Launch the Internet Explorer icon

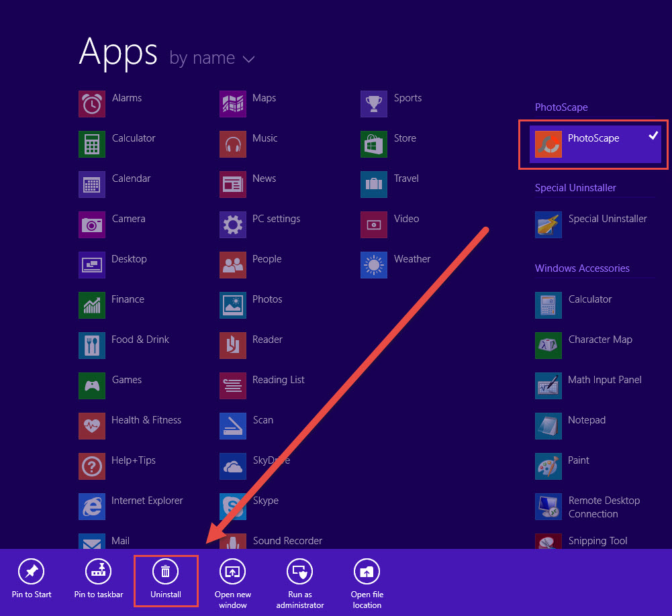pyautogui.click(x=92, y=507)
